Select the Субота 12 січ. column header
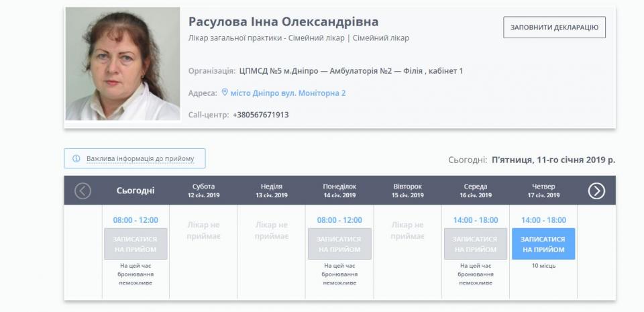The height and width of the screenshot is (312, 644). click(x=203, y=191)
